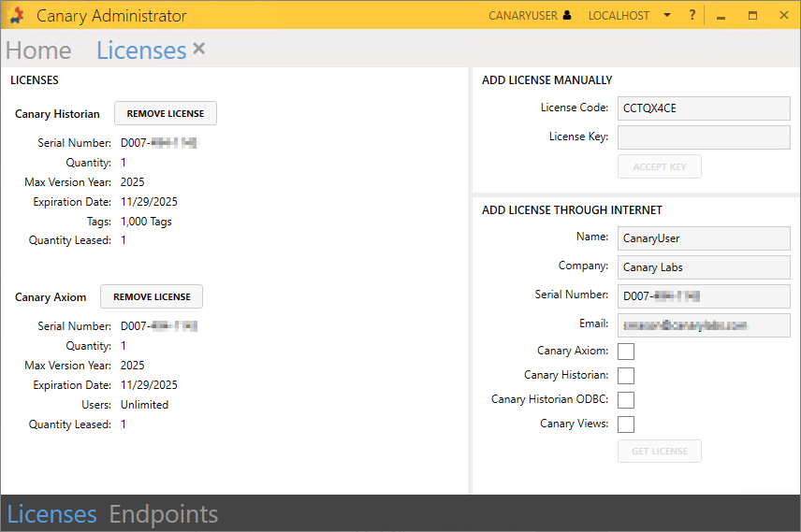Expand the LOCALHOST dropdown arrow

click(667, 15)
